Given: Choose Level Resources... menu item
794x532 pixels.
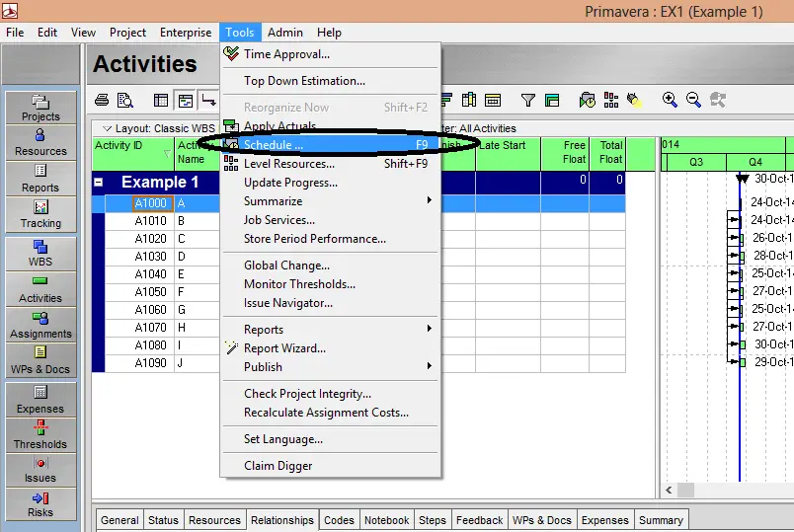Looking at the screenshot, I should (x=330, y=164).
